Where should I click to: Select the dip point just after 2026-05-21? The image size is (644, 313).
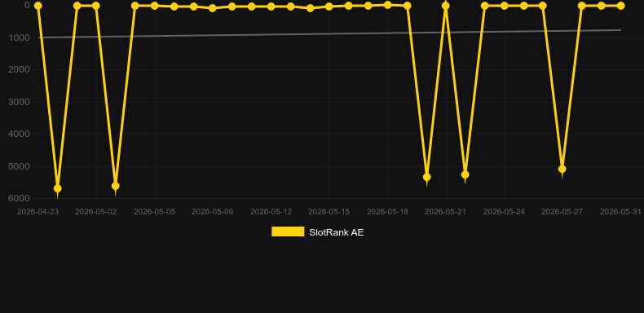pos(465,174)
